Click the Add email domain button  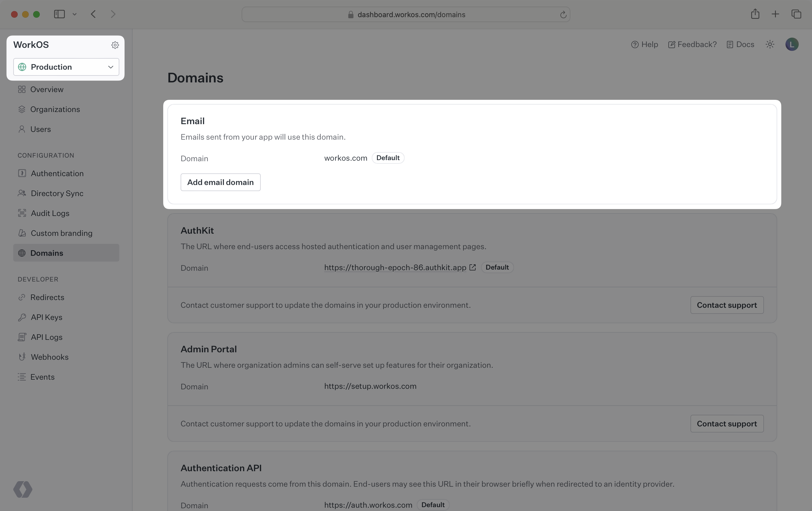pos(220,182)
